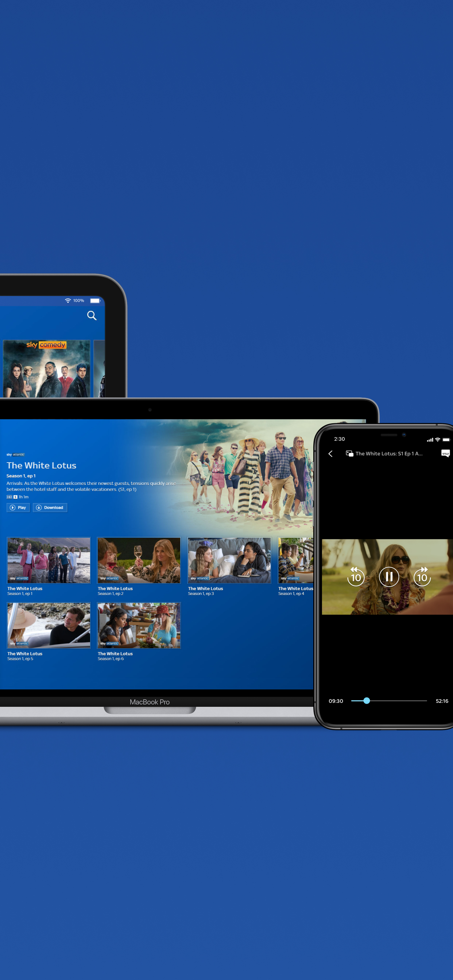This screenshot has height=980, width=453.
Task: Tap the phone signal strength icon
Action: point(430,440)
